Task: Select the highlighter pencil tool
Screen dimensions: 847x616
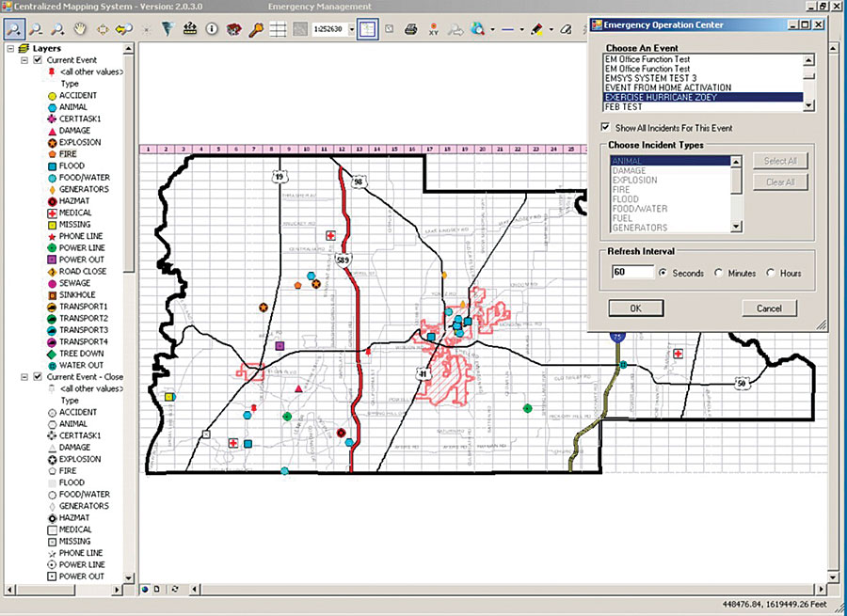Action: pos(537,28)
